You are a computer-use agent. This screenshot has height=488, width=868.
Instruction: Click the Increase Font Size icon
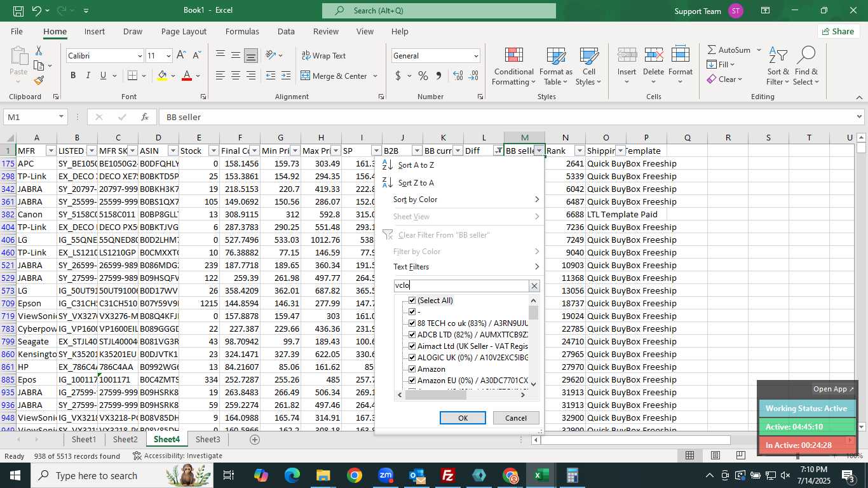tap(181, 56)
